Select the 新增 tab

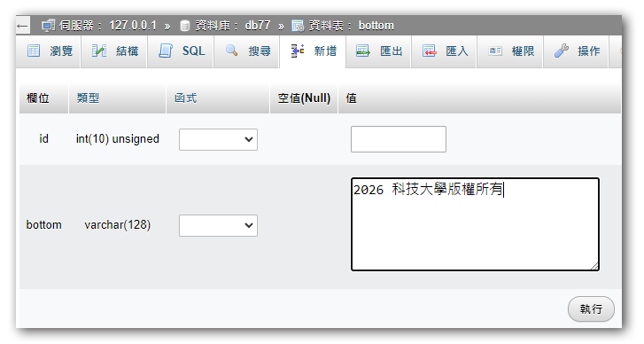click(x=313, y=51)
